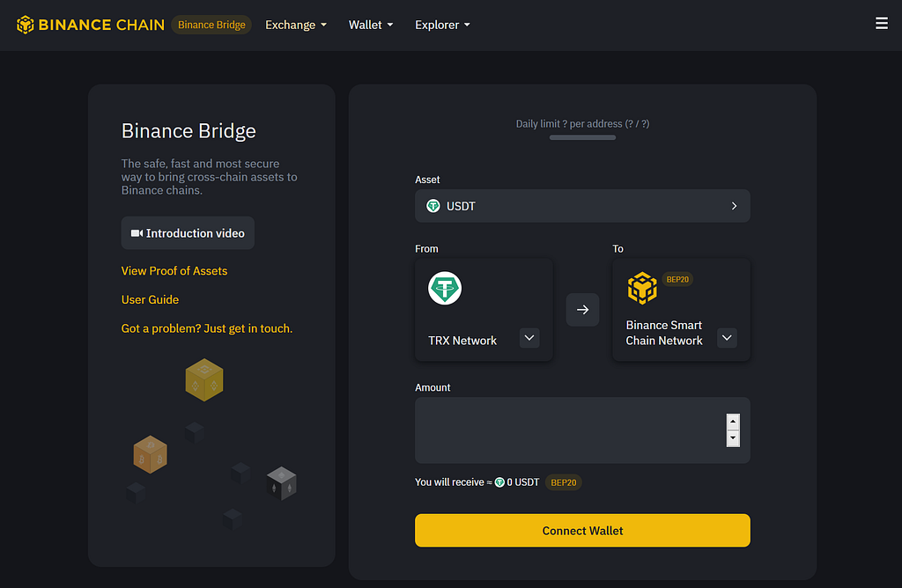Click the TRX Network label

pyautogui.click(x=462, y=341)
